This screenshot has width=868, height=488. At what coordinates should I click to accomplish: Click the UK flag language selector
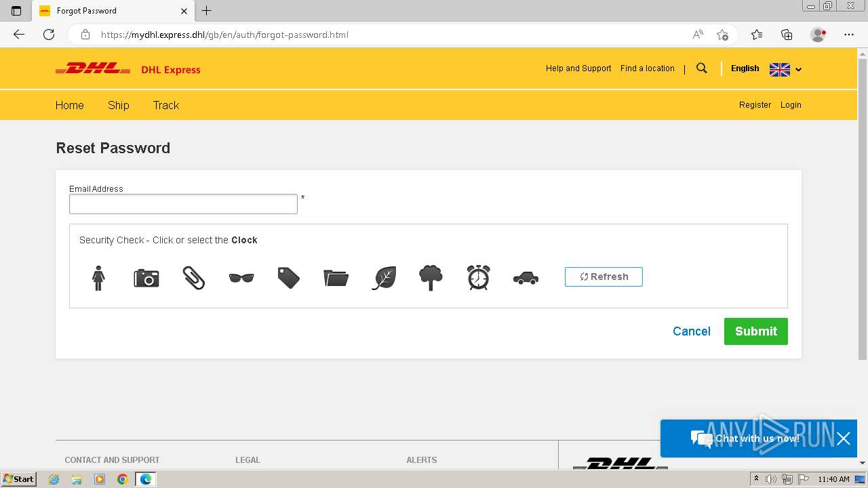pos(780,69)
